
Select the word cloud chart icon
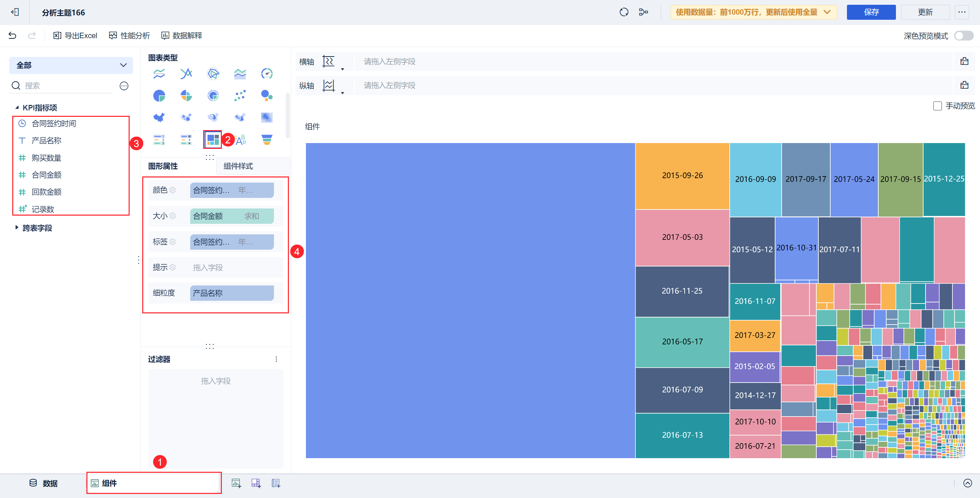click(241, 140)
